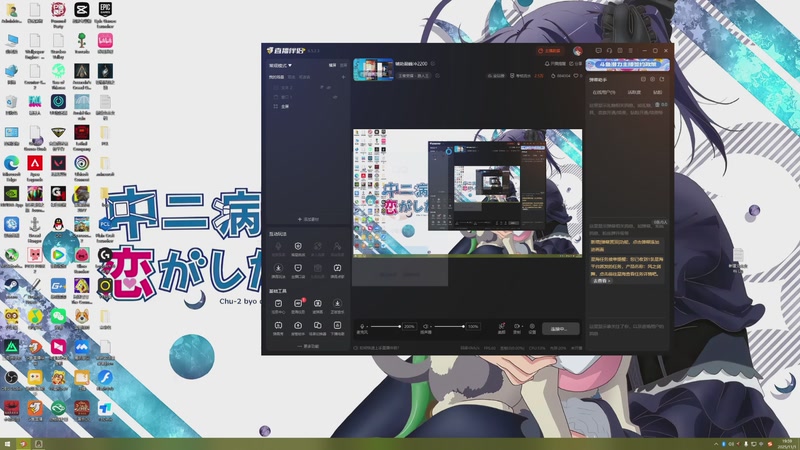Click the edit icon beside the stream title
This screenshot has height=450, width=800.
(433, 64)
